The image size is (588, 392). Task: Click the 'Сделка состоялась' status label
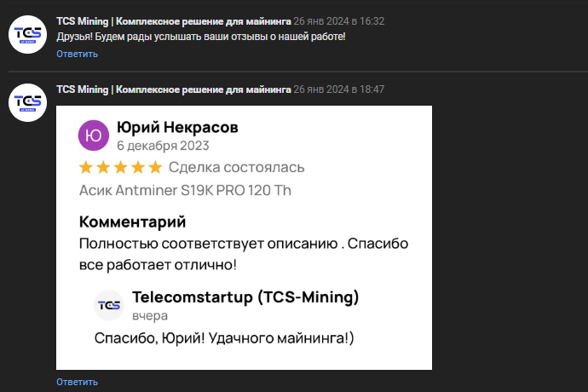236,167
